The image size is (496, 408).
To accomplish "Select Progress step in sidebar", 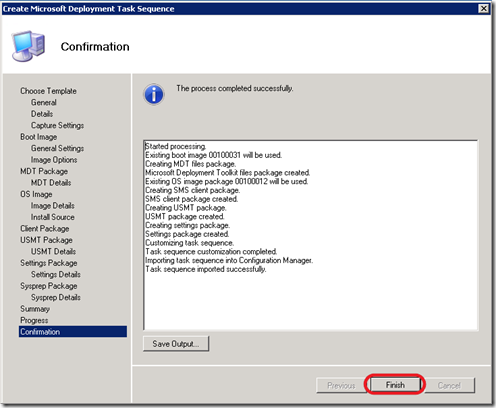I will click(34, 320).
